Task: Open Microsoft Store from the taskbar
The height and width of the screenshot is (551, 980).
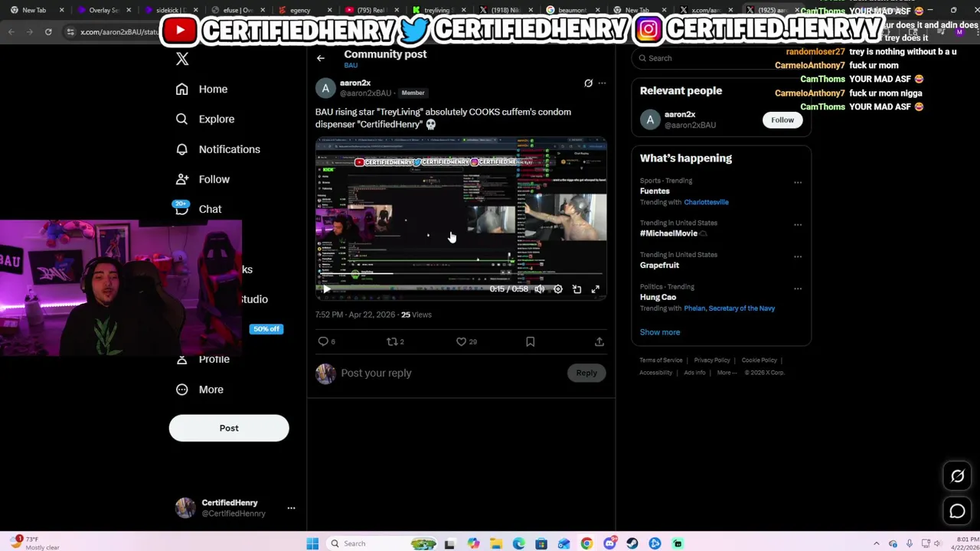Action: click(x=541, y=543)
